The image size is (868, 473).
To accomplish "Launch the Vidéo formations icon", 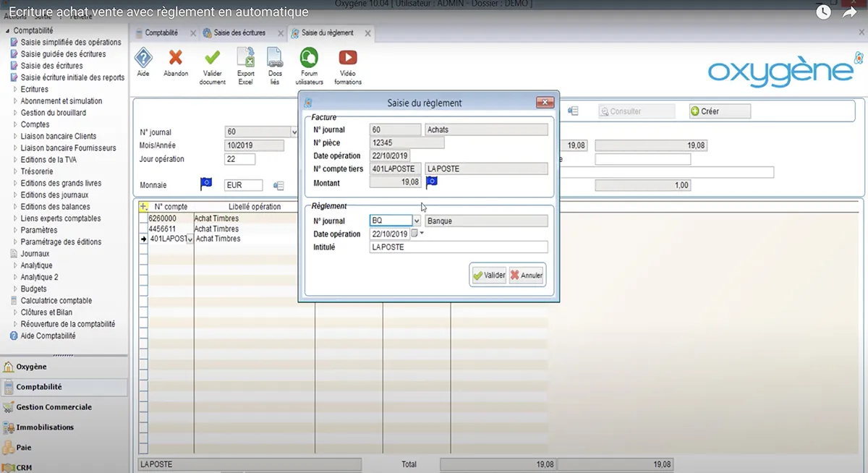I will pos(348,58).
